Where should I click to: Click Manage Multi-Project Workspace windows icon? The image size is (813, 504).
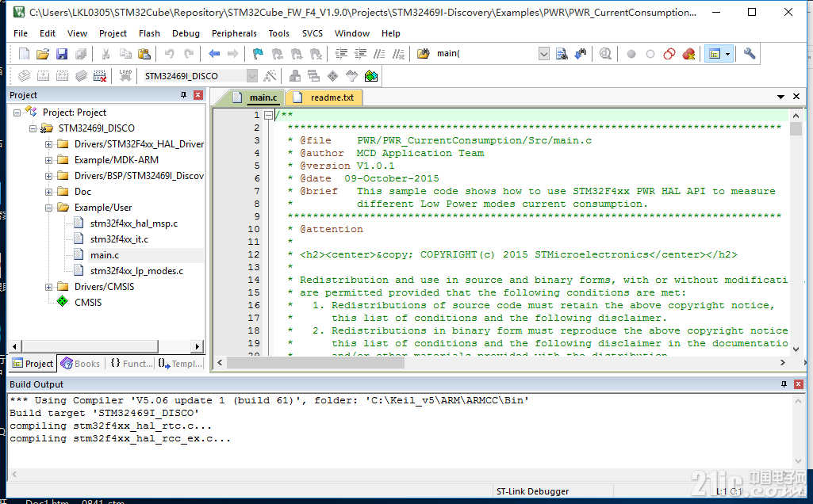tap(313, 76)
